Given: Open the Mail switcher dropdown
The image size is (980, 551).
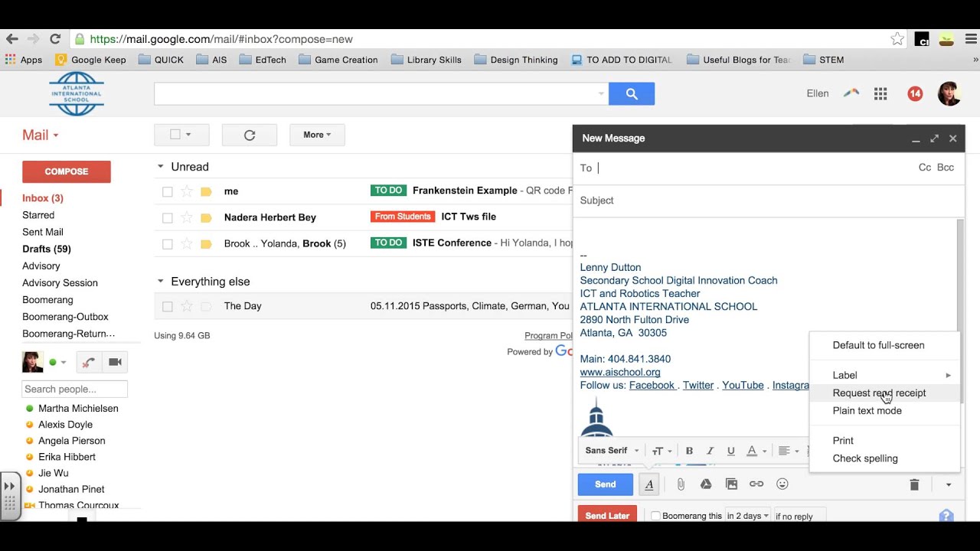Looking at the screenshot, I should click(x=41, y=135).
